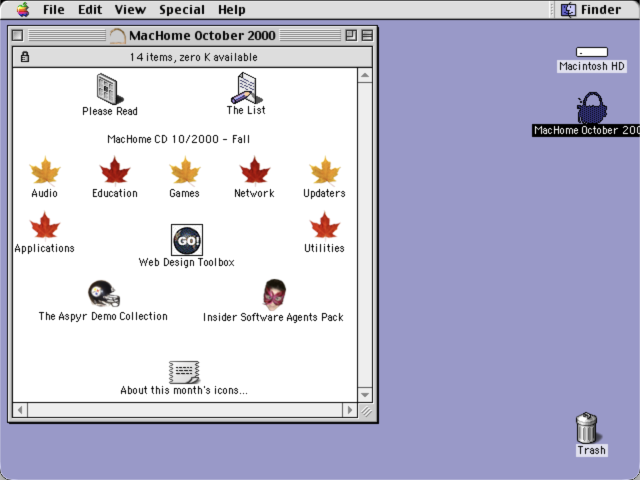Click the window close box

coord(17,36)
